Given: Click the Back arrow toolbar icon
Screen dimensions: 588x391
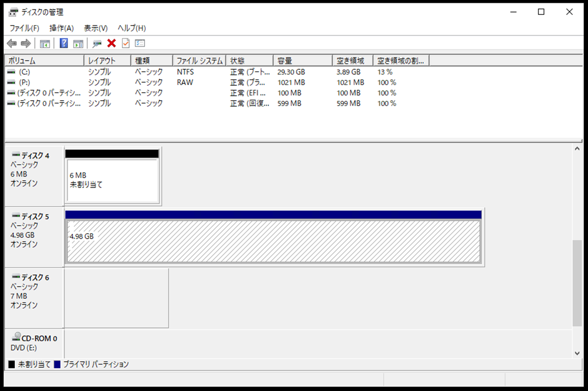Looking at the screenshot, I should [12, 43].
